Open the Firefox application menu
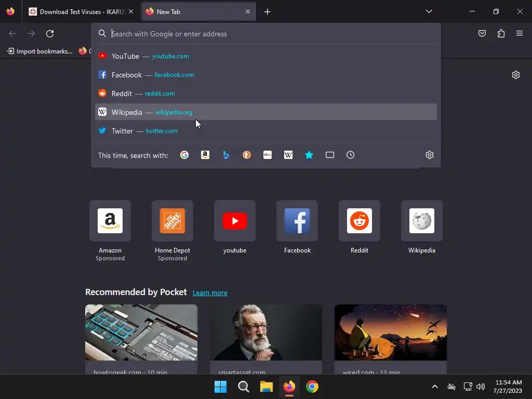Viewport: 532px width, 399px height. 520,33
